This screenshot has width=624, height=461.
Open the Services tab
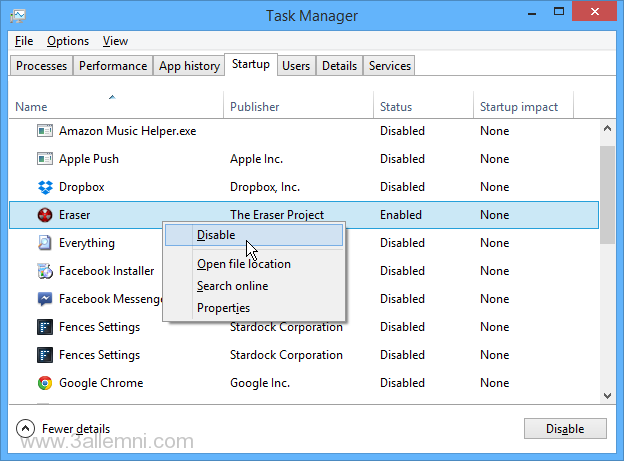click(x=390, y=66)
